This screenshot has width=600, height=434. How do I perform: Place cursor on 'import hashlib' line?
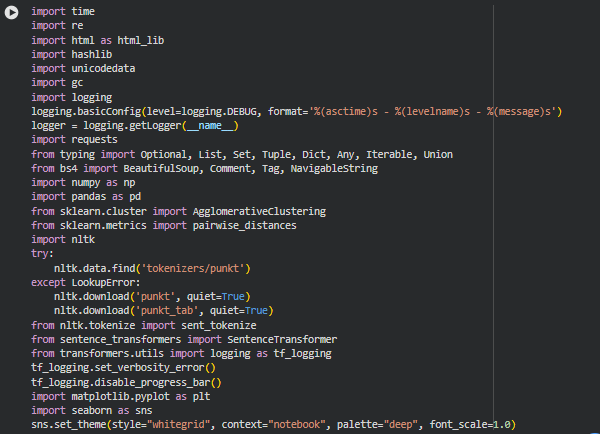click(x=71, y=54)
